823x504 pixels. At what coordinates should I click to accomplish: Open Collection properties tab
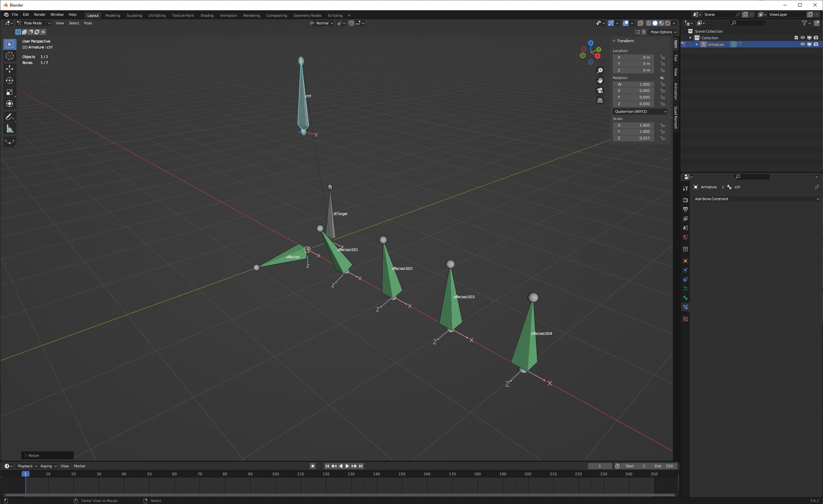(x=685, y=249)
